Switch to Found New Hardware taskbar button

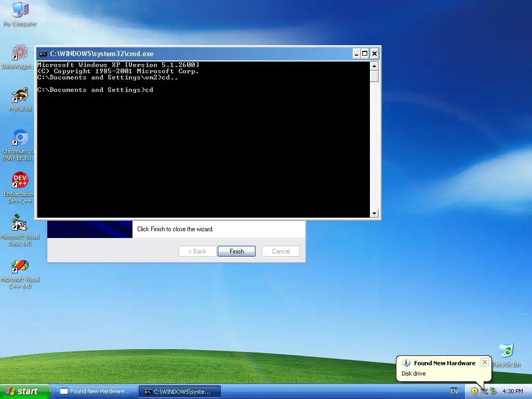[96, 392]
